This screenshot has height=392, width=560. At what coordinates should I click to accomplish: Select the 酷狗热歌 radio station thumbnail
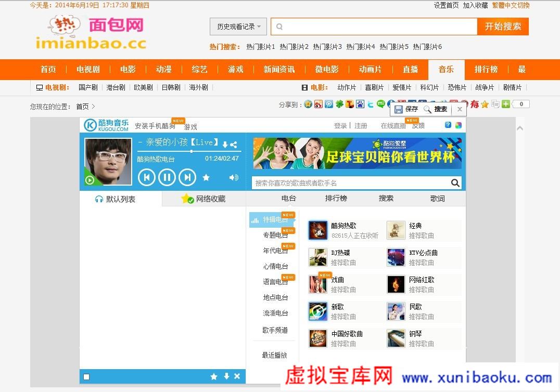click(318, 230)
